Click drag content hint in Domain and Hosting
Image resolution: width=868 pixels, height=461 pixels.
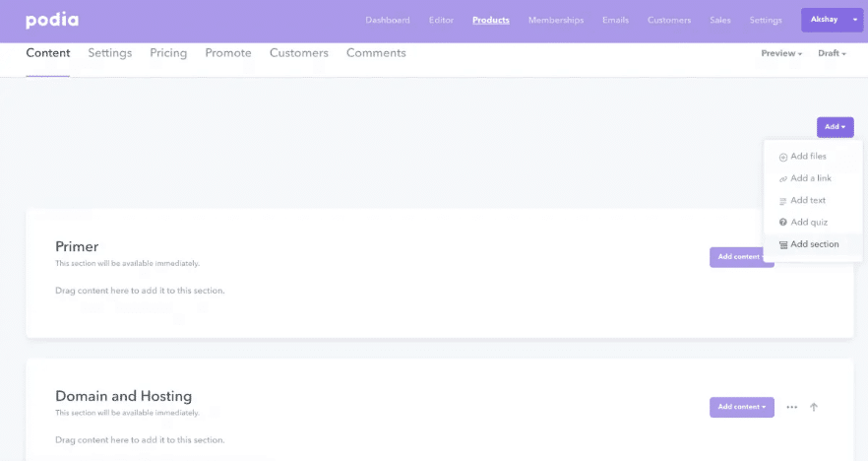point(140,440)
